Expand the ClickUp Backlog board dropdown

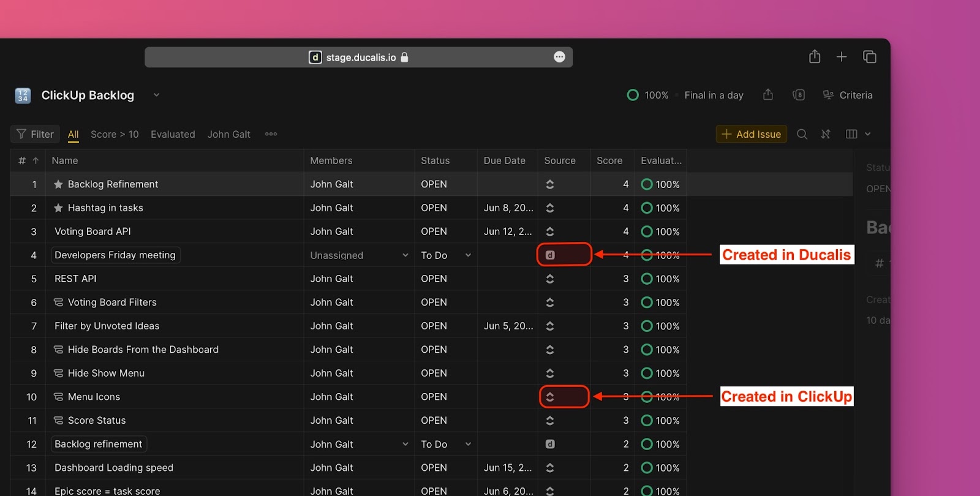pyautogui.click(x=156, y=95)
